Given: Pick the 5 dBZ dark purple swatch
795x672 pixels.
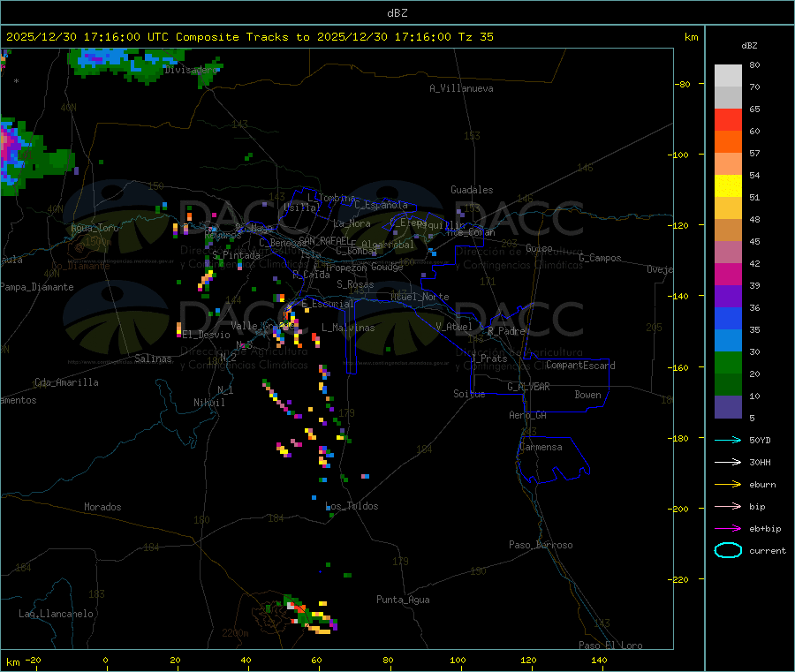Looking at the screenshot, I should click(x=728, y=407).
